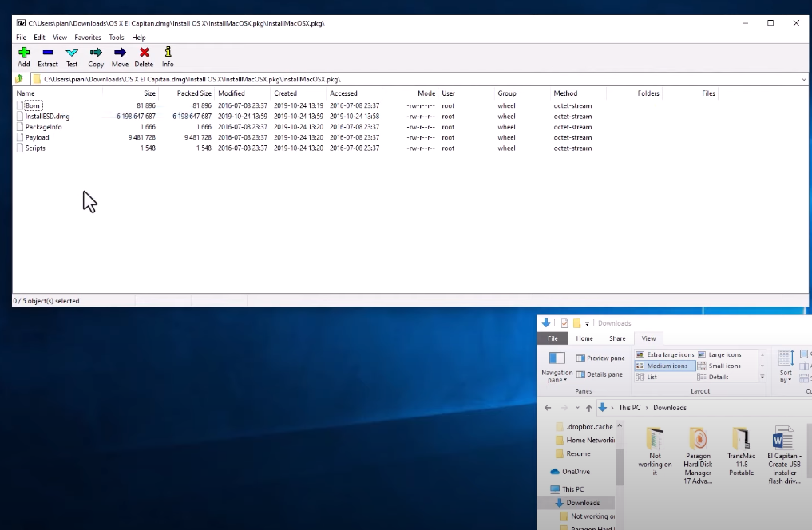
Task: Open the Navigation pane dropdown
Action: [557, 367]
